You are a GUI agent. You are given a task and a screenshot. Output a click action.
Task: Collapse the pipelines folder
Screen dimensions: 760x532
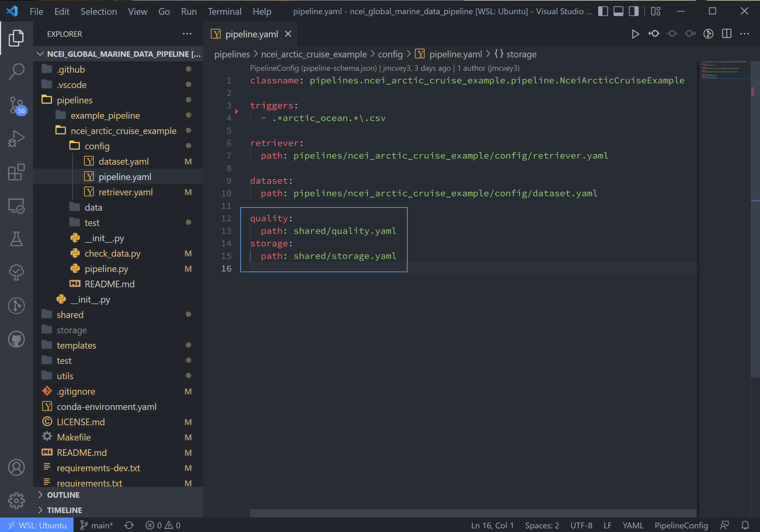118,100
